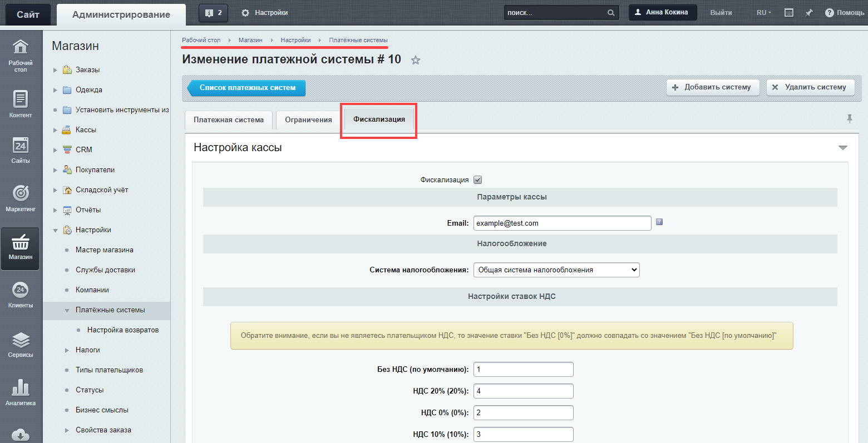
Task: Open the Маркетинг sidebar section
Action: tap(21, 198)
